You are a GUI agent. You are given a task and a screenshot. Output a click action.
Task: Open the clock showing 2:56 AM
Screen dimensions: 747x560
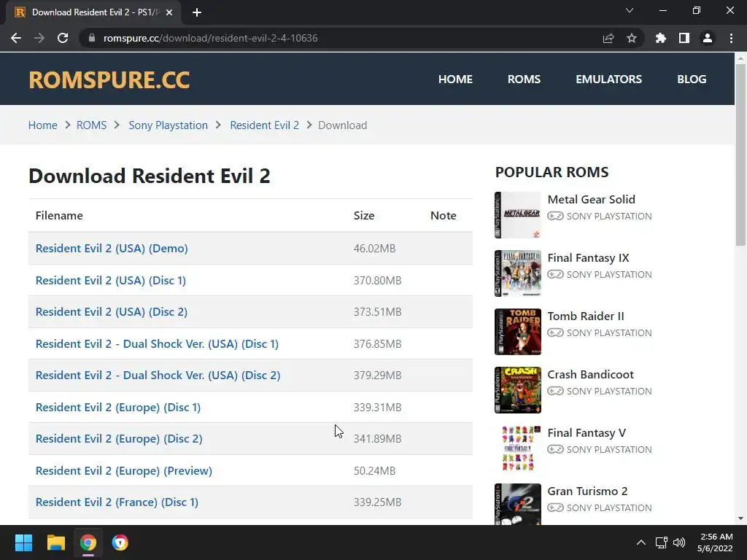point(715,542)
